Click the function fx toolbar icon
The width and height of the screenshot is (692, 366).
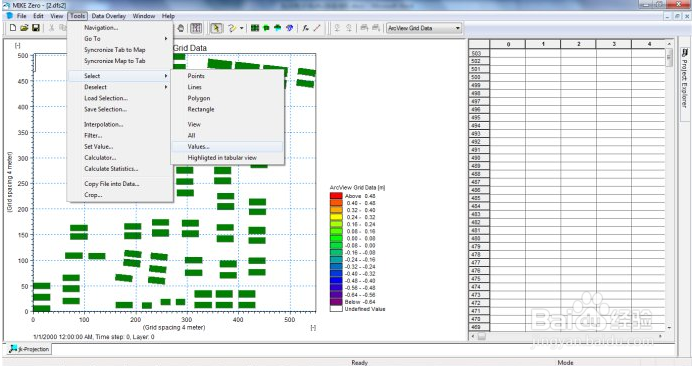click(x=305, y=28)
